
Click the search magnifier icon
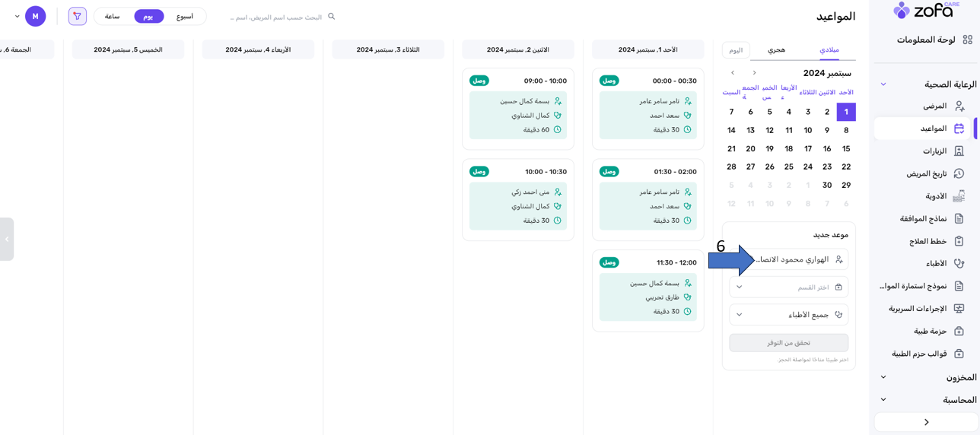332,16
